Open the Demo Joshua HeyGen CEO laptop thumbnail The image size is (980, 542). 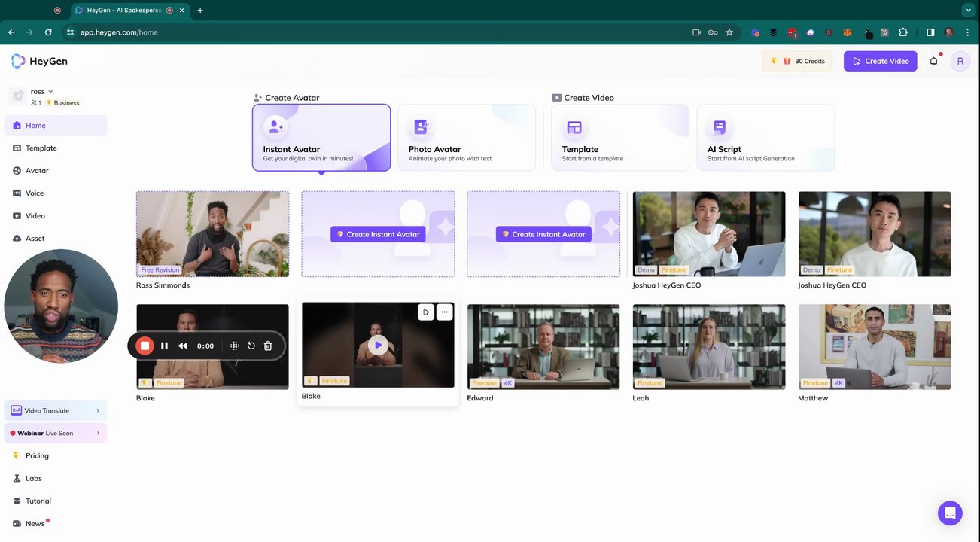(709, 234)
